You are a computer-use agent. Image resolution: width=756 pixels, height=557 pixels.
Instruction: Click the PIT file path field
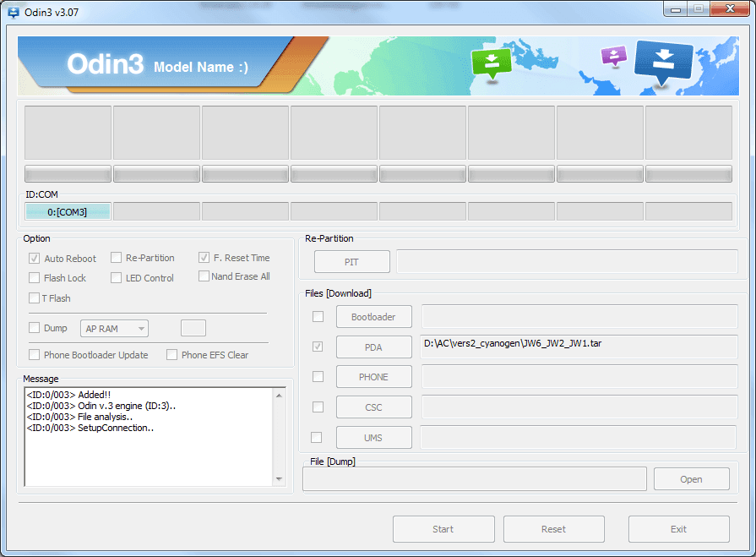(x=567, y=261)
